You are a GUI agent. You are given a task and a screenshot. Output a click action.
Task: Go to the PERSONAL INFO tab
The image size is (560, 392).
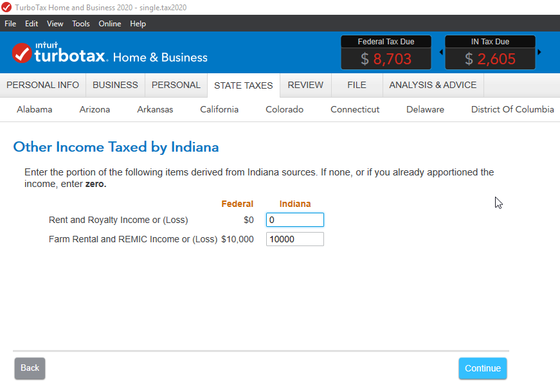[43, 85]
